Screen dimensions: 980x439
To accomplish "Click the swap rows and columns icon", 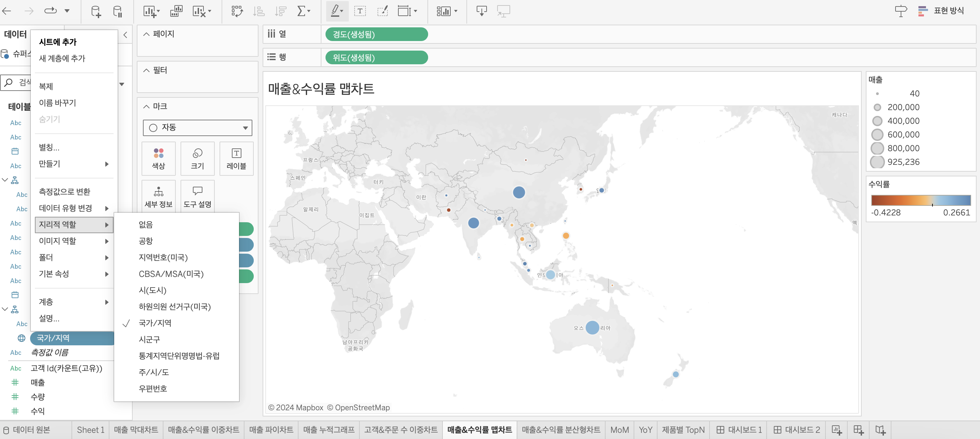I will [237, 11].
